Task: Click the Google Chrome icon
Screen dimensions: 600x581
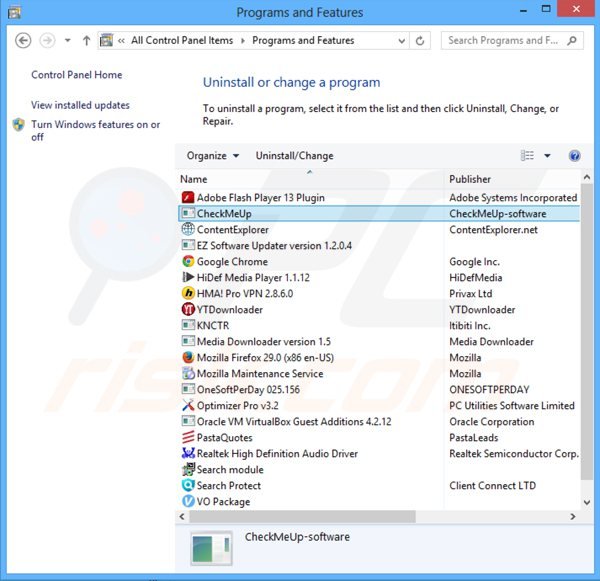Action: pos(188,261)
